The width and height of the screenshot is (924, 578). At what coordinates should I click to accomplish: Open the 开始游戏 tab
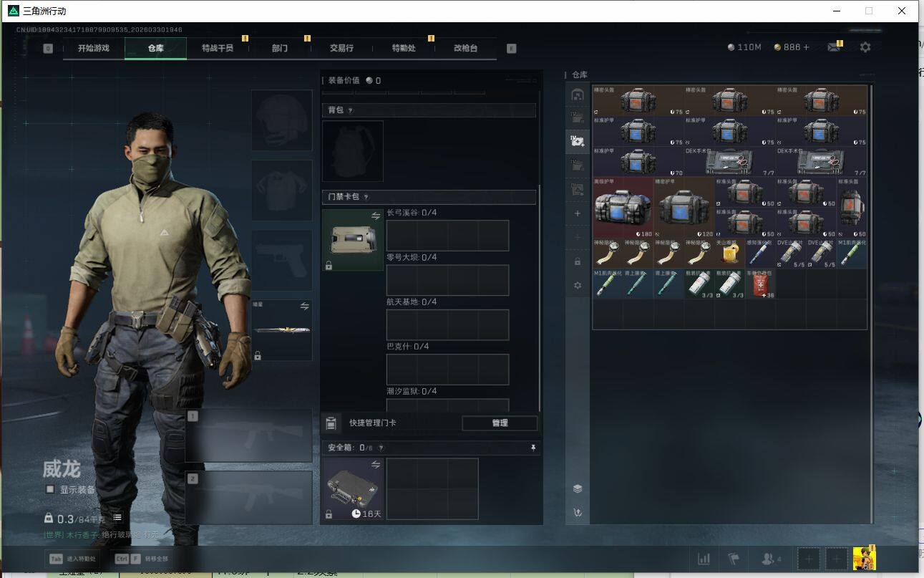(x=94, y=48)
